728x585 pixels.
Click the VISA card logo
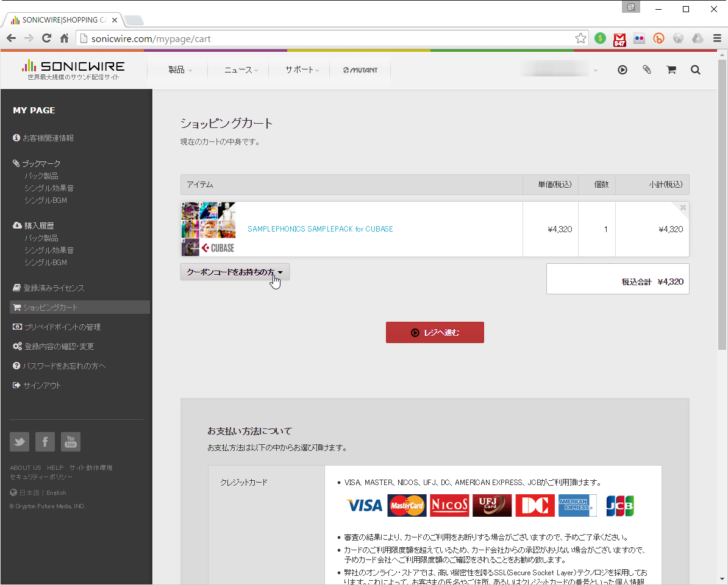pyautogui.click(x=365, y=505)
